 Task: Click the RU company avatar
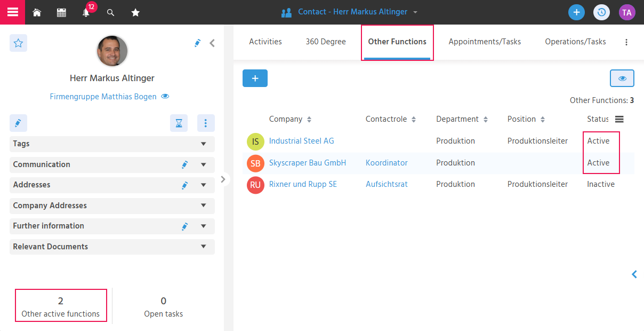(x=255, y=185)
